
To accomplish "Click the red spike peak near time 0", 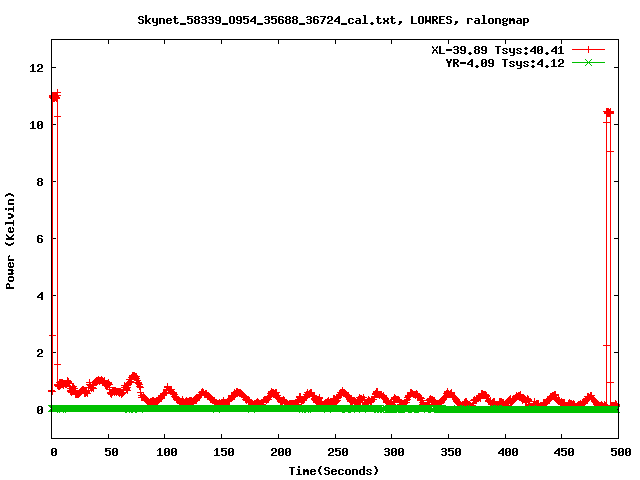I will (x=55, y=96).
